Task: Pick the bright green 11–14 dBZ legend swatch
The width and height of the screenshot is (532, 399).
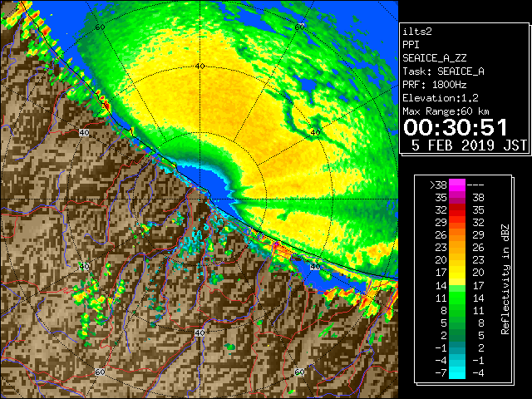Action: point(457,298)
